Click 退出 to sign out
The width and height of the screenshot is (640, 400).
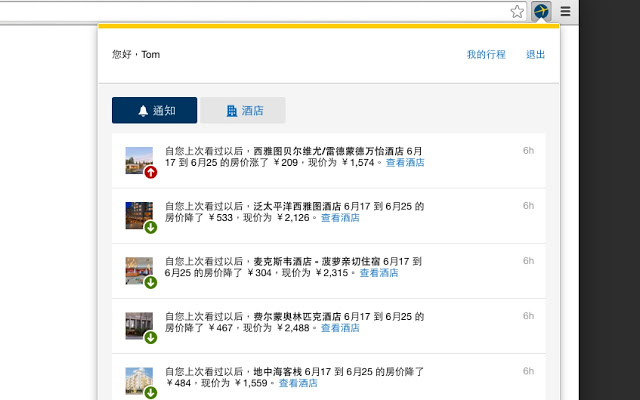(536, 54)
